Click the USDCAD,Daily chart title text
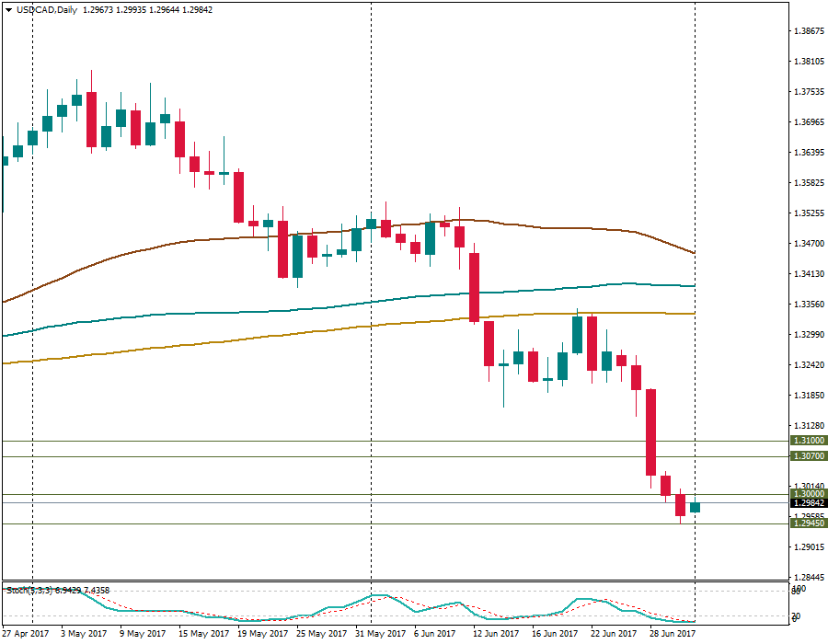828x644 pixels. click(x=47, y=10)
